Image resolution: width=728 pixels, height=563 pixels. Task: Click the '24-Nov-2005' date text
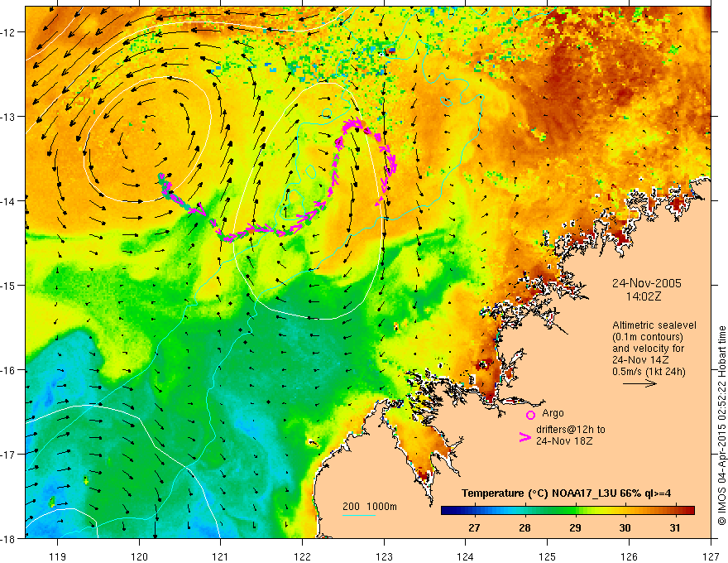pos(647,283)
